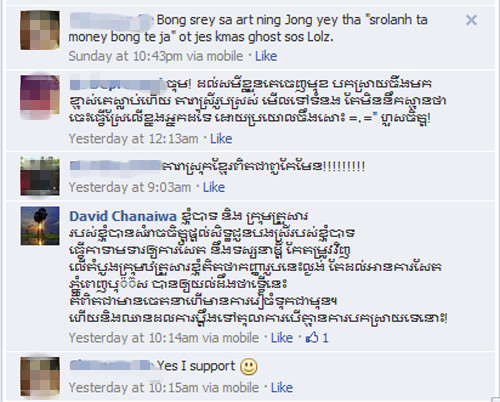
Task: Open the "Yesterday at 9:03am" timestamp
Action: point(130,187)
